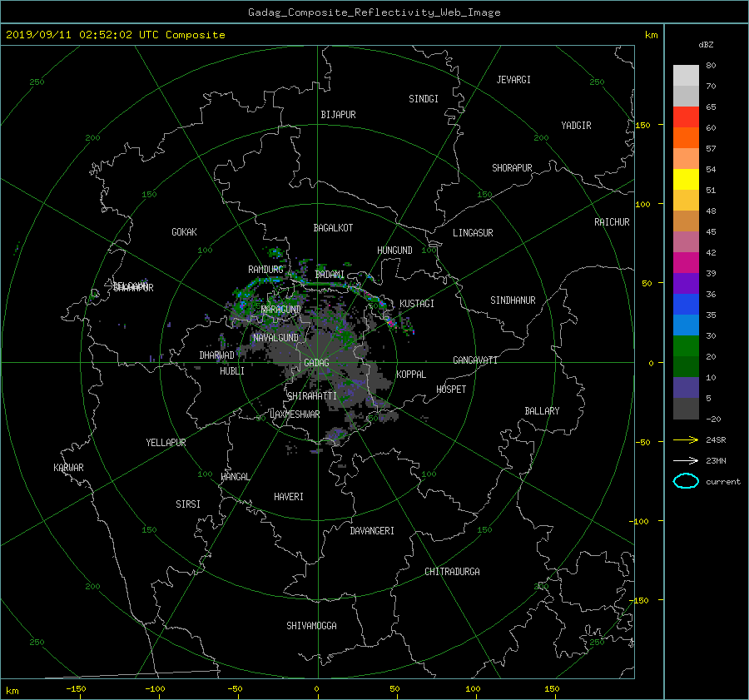Click the SHORAPUR city label
This screenshot has width=749, height=700.
(512, 168)
